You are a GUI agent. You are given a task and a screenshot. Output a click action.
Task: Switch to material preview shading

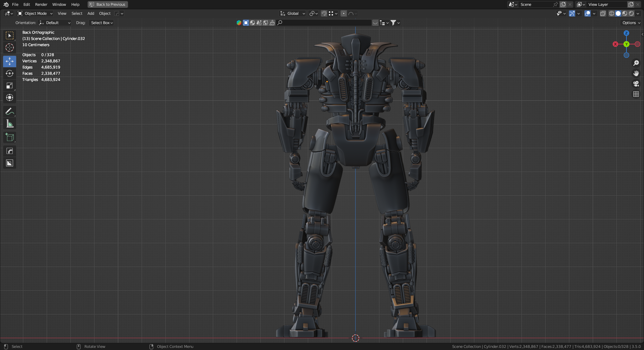point(625,13)
